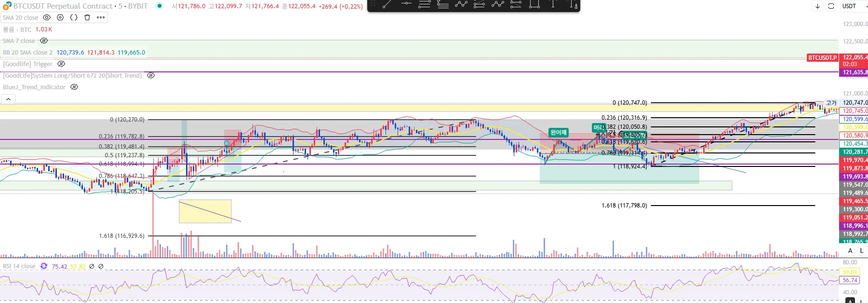This screenshot has height=303, width=868.
Task: Select the 볼륨 · BTC volume legend
Action: tap(17, 29)
